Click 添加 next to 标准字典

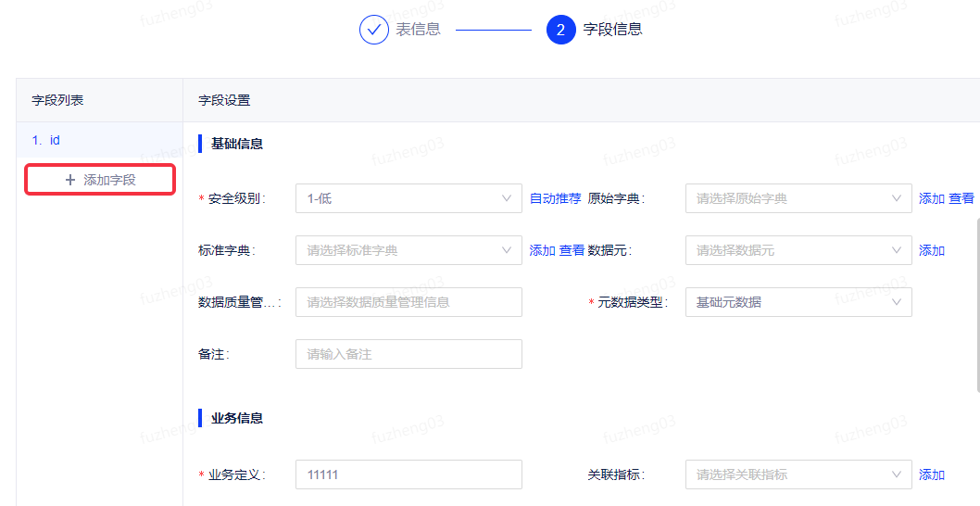[543, 250]
